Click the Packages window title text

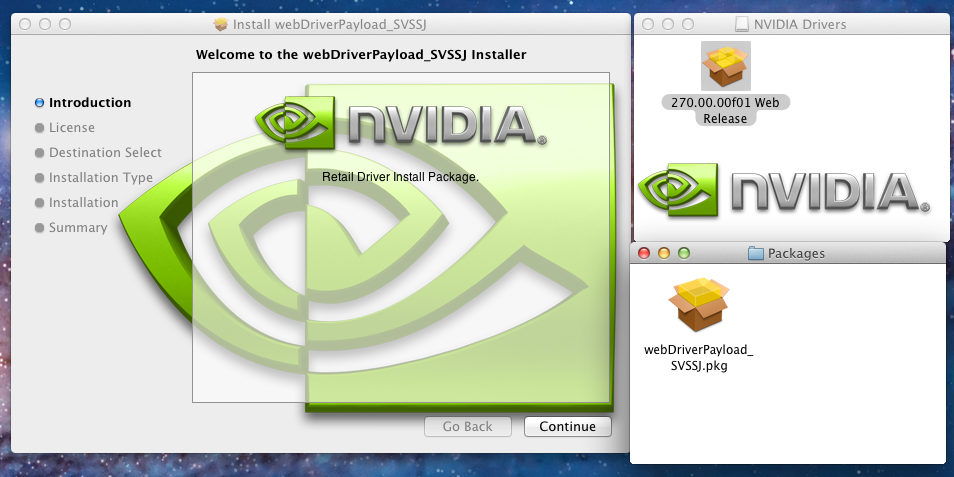point(796,253)
